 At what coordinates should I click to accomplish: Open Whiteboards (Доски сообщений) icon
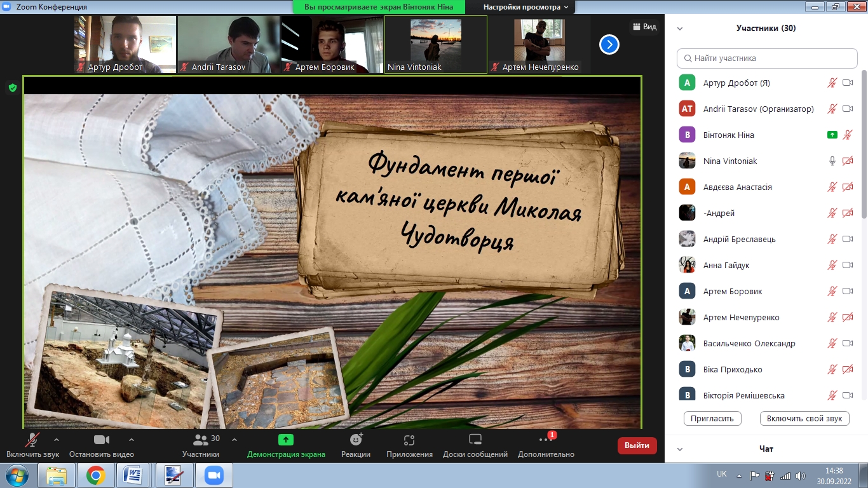pos(475,440)
